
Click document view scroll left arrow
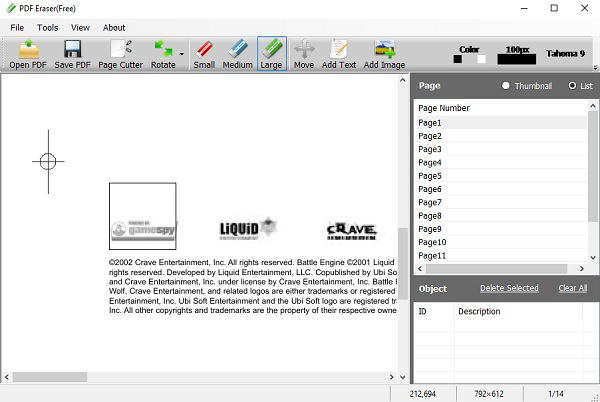[7, 377]
